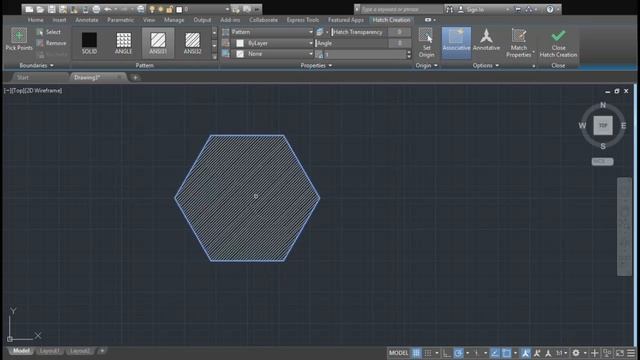This screenshot has width=640, height=360.
Task: Click Remove boundary objects
Action: coord(51,43)
